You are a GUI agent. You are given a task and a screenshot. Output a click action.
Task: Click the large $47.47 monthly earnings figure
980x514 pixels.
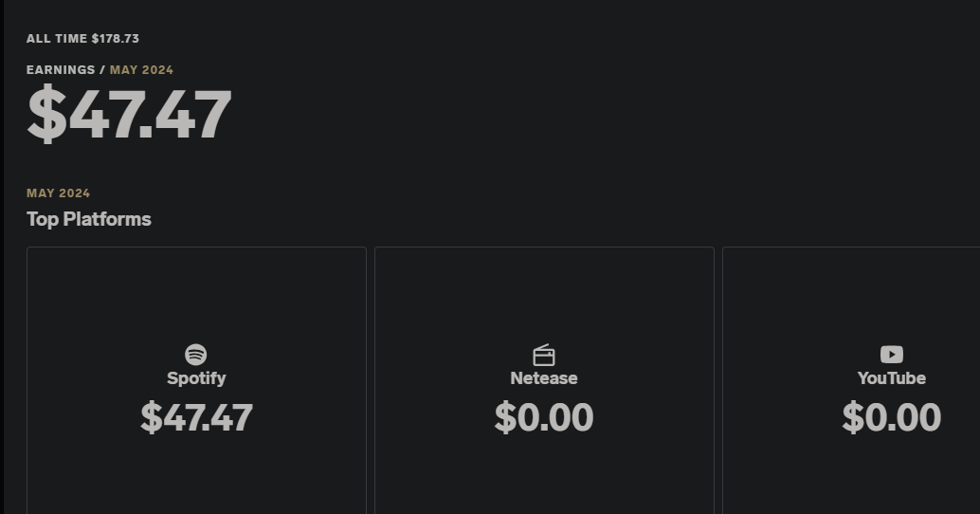pos(129,116)
